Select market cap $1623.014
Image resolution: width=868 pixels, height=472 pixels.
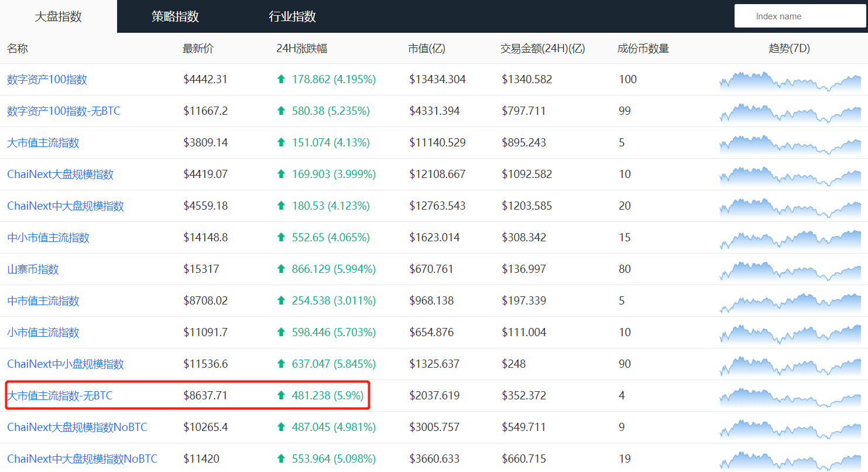(434, 238)
